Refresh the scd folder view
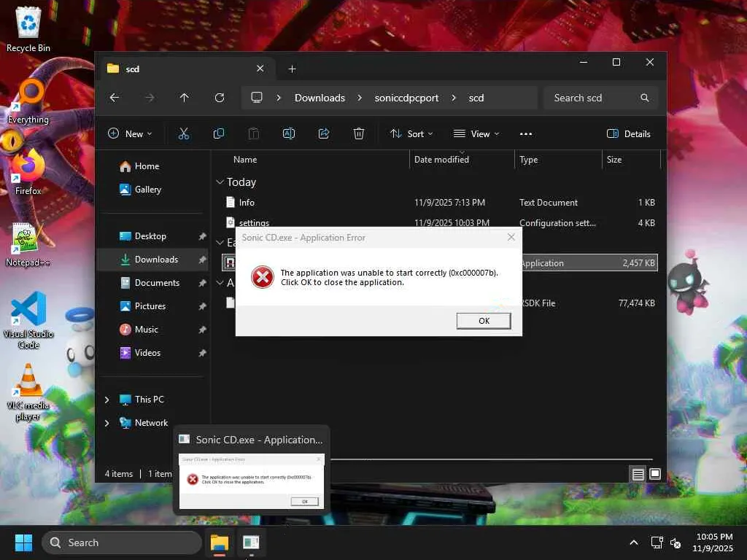The height and width of the screenshot is (560, 747). [220, 98]
